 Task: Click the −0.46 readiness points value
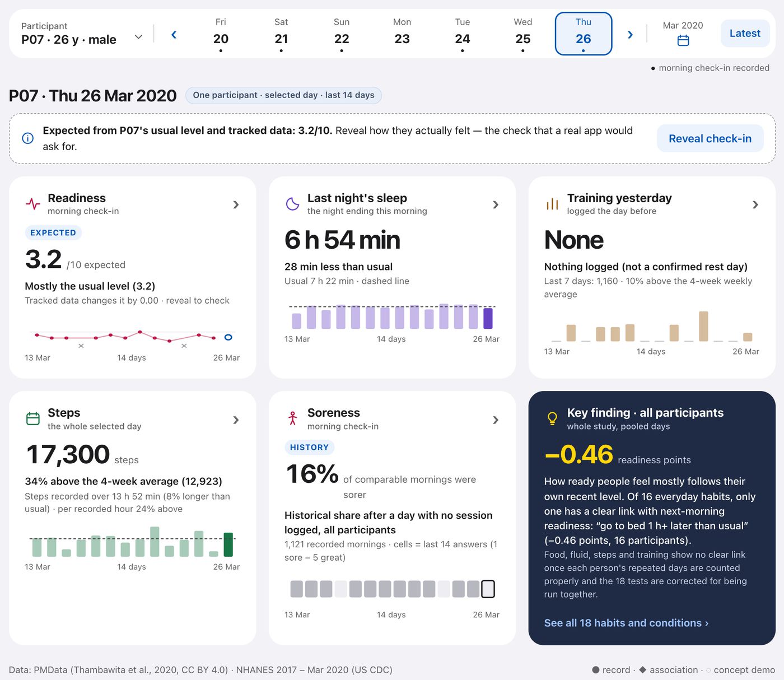point(578,454)
